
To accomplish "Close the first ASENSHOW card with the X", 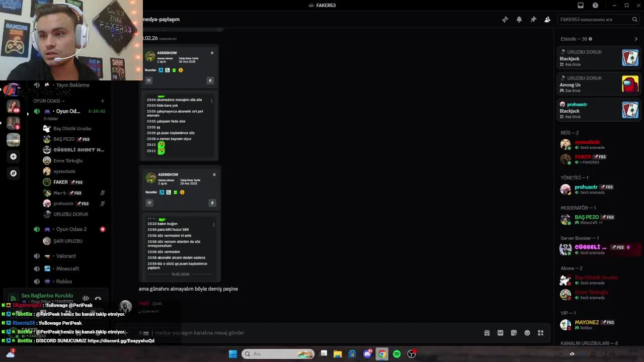I will click(x=212, y=53).
